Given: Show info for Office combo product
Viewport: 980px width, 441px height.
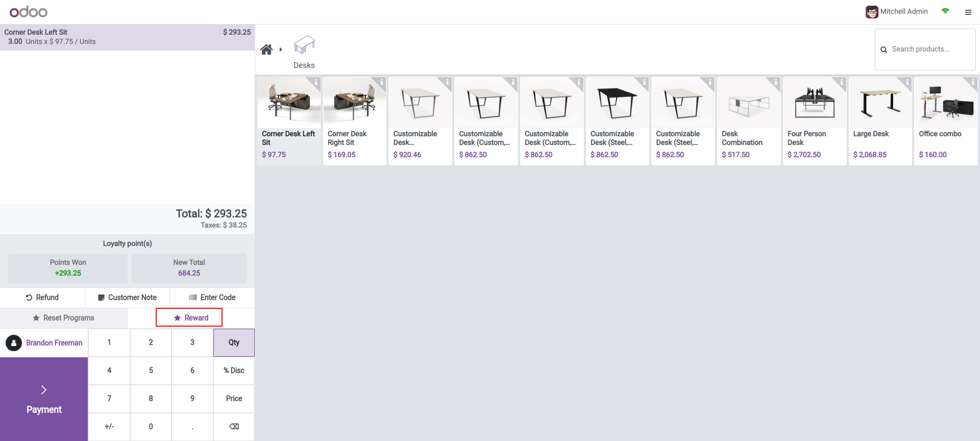Looking at the screenshot, I should tap(973, 82).
